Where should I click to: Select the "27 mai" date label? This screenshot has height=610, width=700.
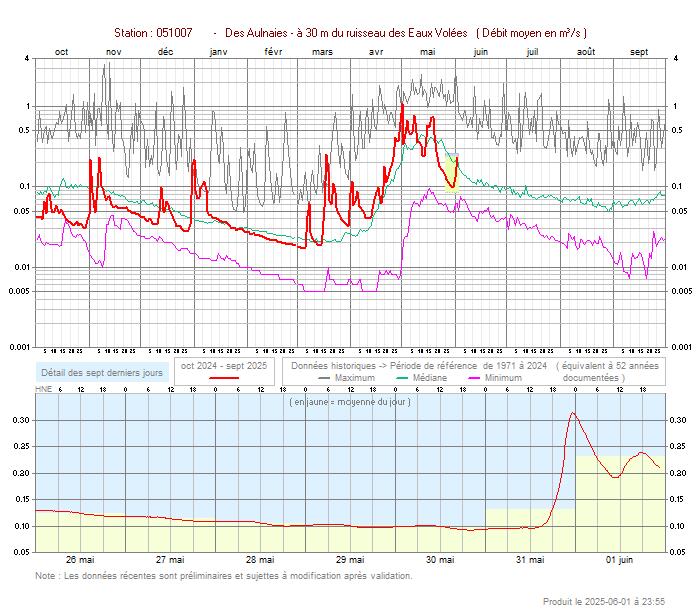click(x=170, y=560)
